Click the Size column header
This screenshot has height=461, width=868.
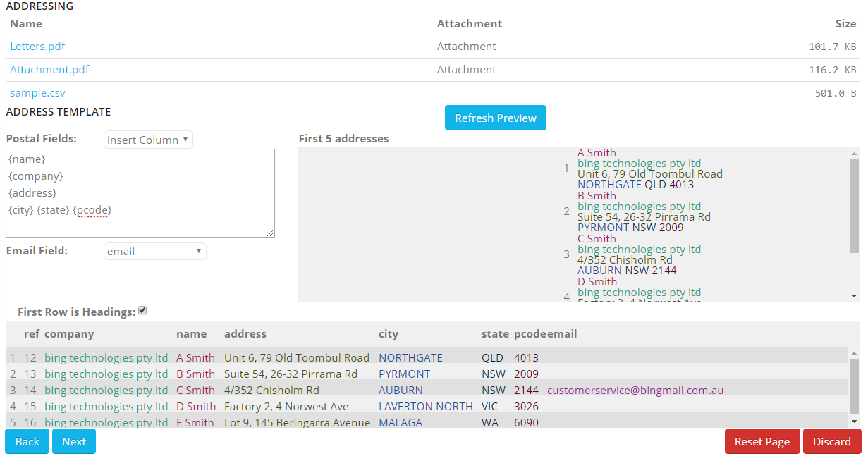pos(845,24)
